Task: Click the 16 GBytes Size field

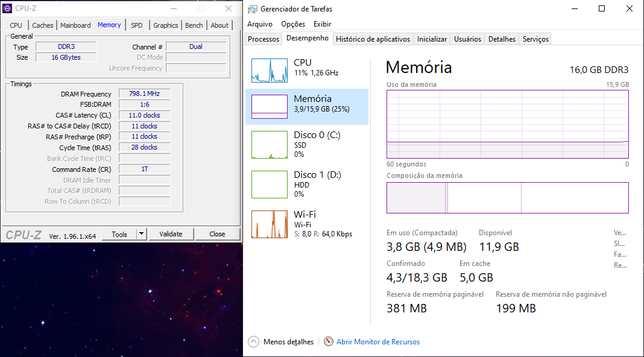Action: [66, 57]
